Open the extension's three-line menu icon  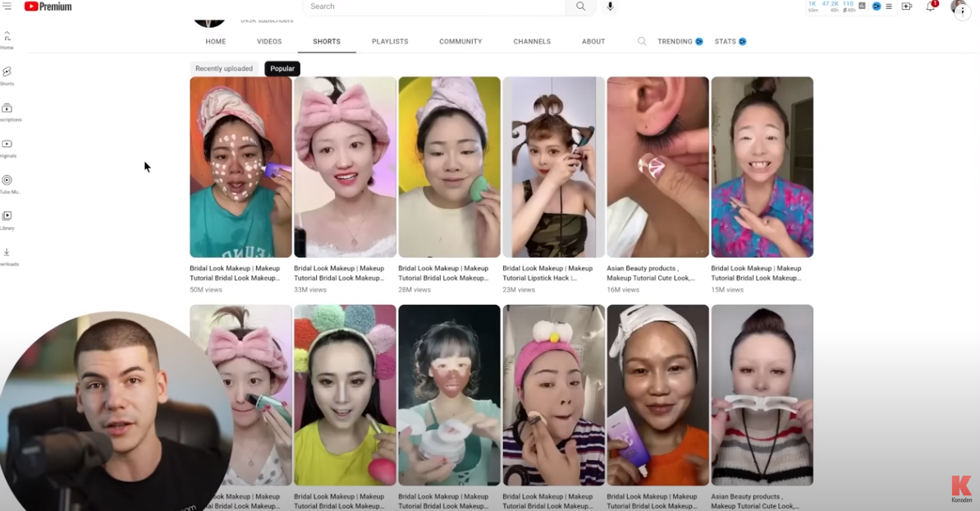coord(889,7)
